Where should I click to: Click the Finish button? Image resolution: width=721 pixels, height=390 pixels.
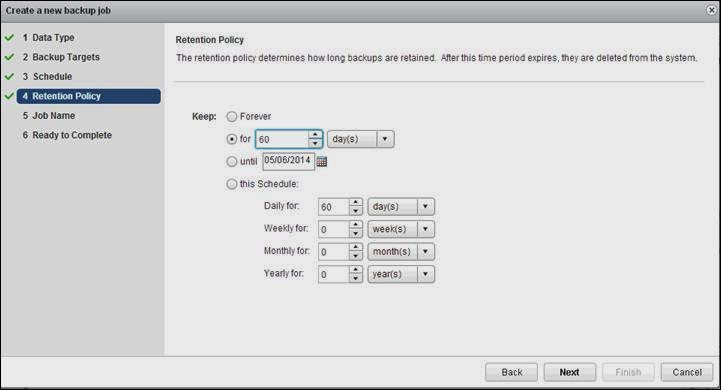tap(628, 372)
